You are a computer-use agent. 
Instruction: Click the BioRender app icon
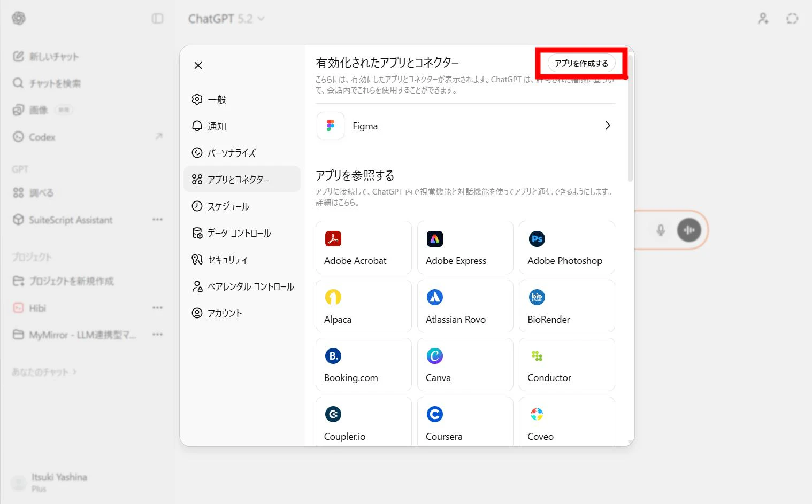(537, 297)
